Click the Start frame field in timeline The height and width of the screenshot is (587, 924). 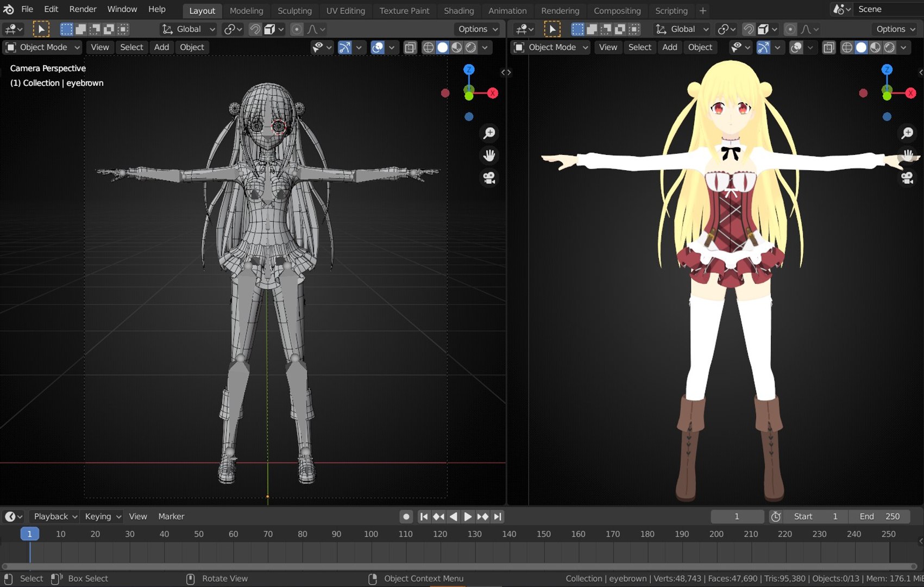(x=815, y=516)
